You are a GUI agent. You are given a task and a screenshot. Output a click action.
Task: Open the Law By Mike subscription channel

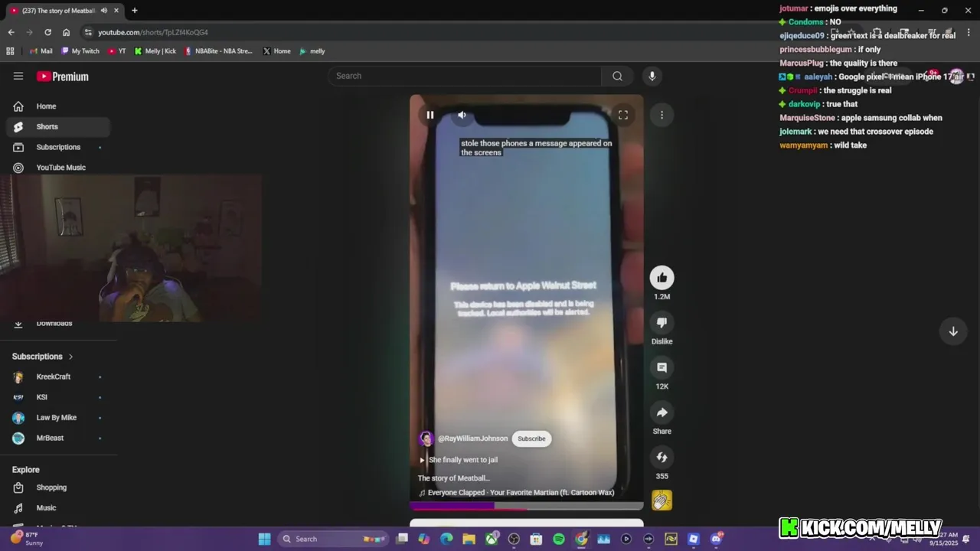pyautogui.click(x=58, y=418)
